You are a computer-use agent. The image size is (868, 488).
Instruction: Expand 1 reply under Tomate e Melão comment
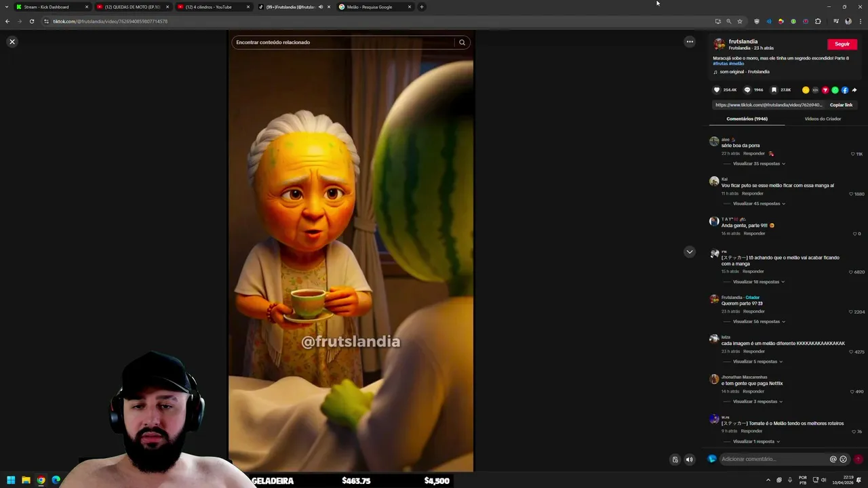click(755, 442)
